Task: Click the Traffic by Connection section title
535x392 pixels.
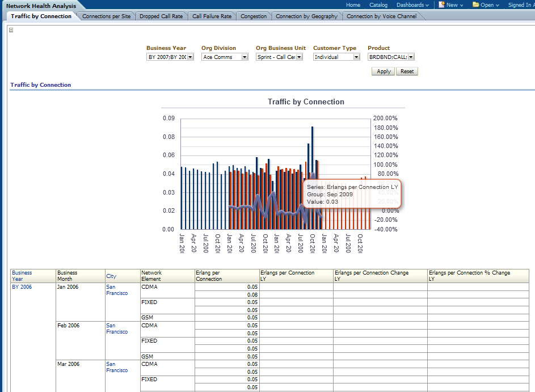Action: [41, 85]
